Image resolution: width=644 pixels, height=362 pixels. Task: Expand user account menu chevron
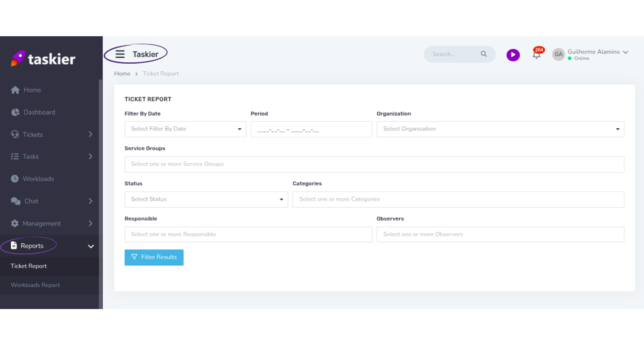(625, 52)
